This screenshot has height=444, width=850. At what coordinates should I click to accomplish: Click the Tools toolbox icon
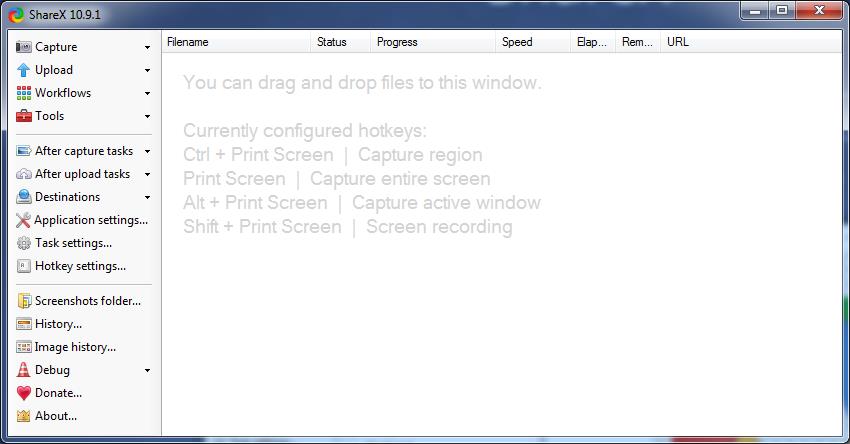(x=23, y=116)
